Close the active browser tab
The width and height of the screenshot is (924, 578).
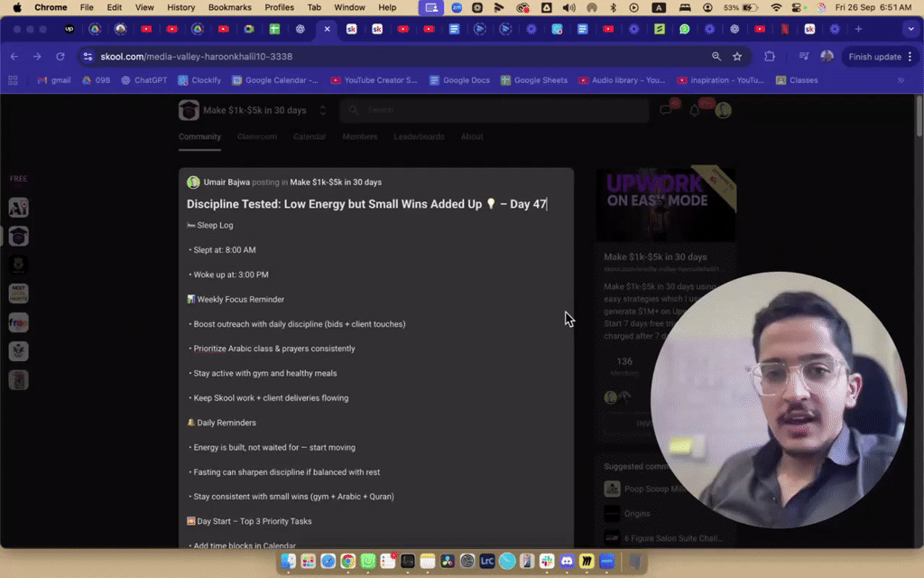point(327,29)
